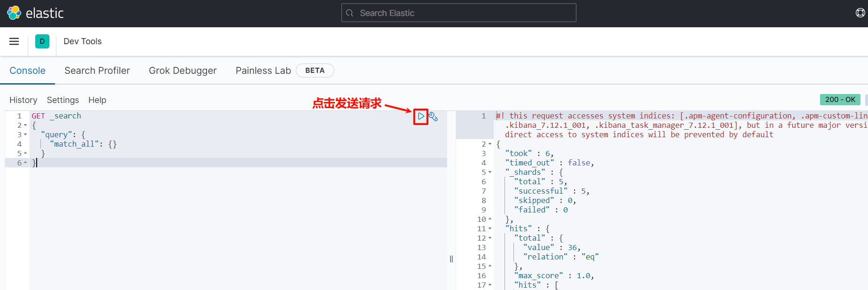The width and height of the screenshot is (868, 290).
Task: Open the wrench request options menu
Action: [434, 117]
